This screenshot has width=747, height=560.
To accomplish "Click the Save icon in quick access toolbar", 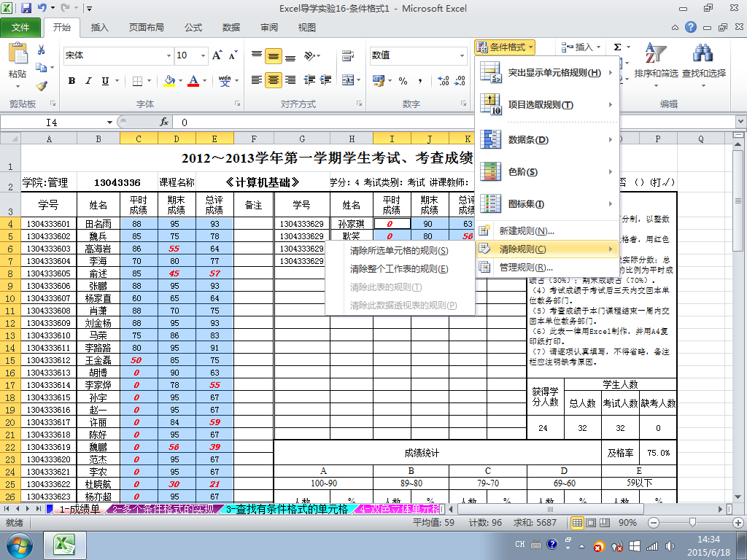I will [x=26, y=9].
